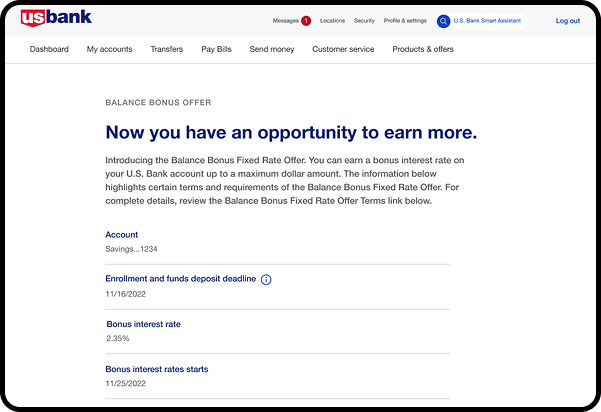Viewport: 601px width, 412px height.
Task: Go to Locations in the top bar
Action: tap(332, 21)
